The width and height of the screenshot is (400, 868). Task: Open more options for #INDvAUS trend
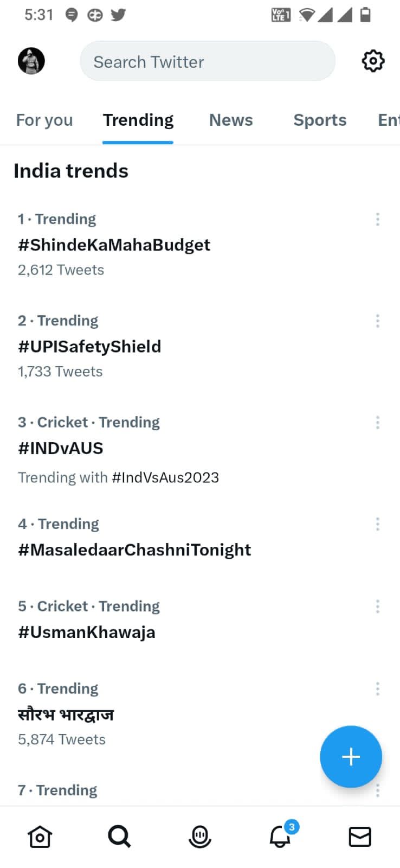click(x=377, y=422)
